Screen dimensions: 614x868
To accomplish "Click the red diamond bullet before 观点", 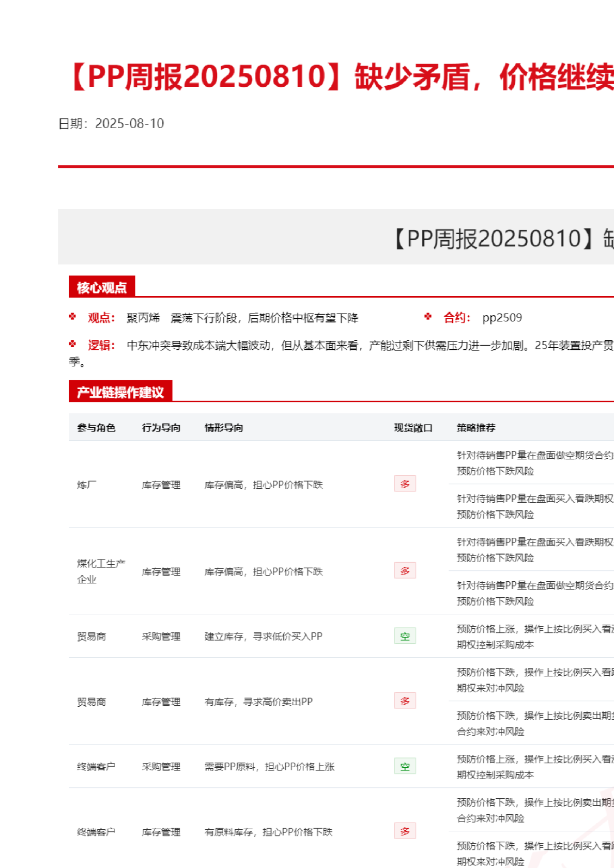I will [x=72, y=317].
